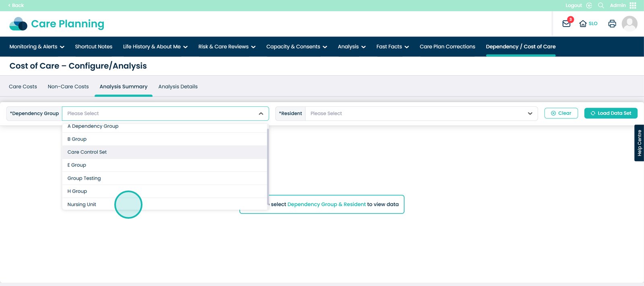Expand the Risk & Care Reviews menu
Screen dimensions: 644x286
point(227,47)
